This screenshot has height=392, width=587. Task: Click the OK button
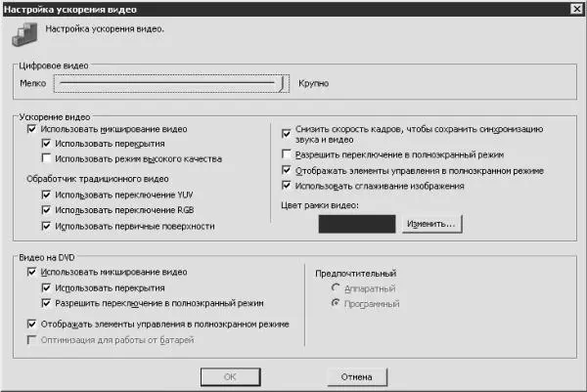(x=230, y=376)
